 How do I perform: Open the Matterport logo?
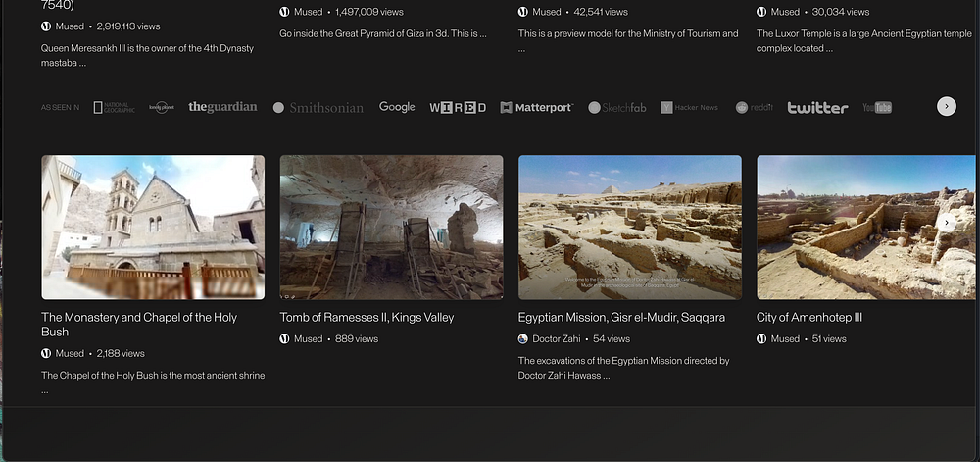[x=537, y=108]
